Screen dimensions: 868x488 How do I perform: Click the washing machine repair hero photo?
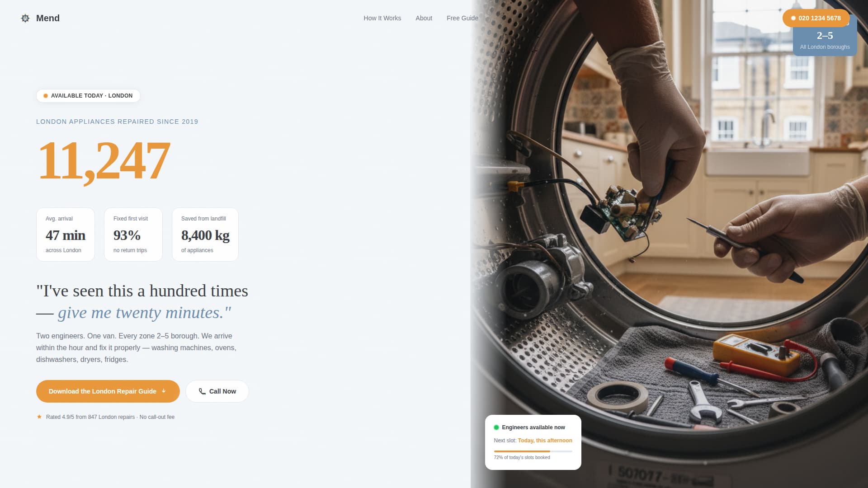pos(669,244)
